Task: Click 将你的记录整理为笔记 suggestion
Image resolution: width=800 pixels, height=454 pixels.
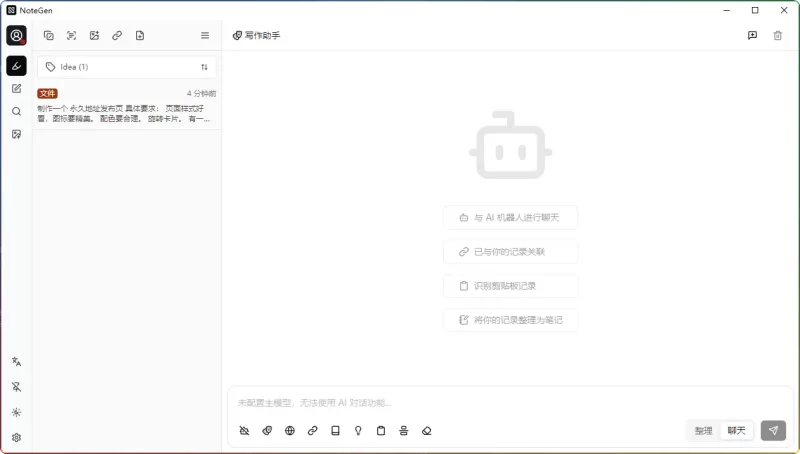Action: pos(510,320)
